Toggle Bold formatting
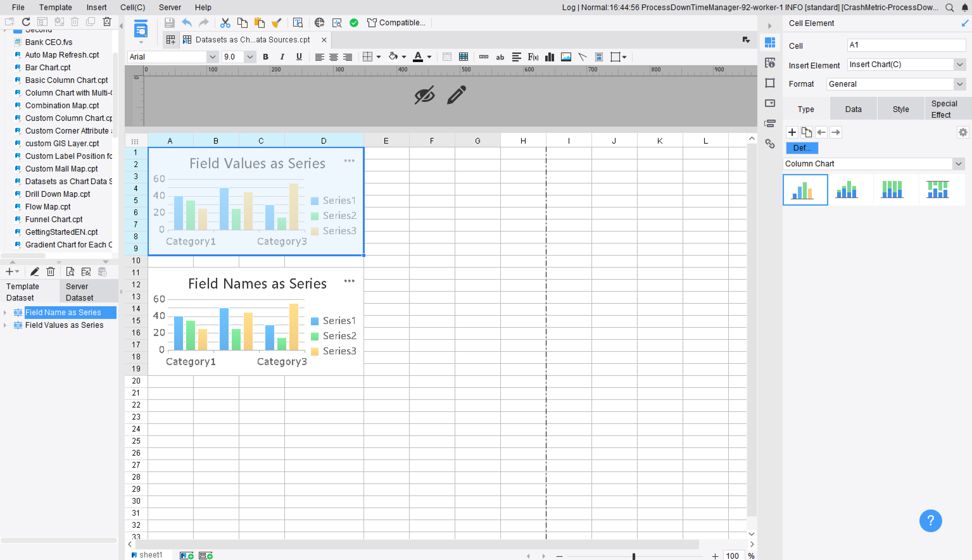 (266, 57)
